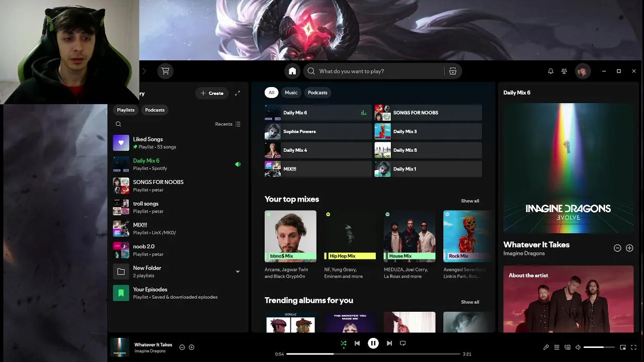Seek in the song progress bar
The height and width of the screenshot is (362, 644).
pyautogui.click(x=373, y=354)
